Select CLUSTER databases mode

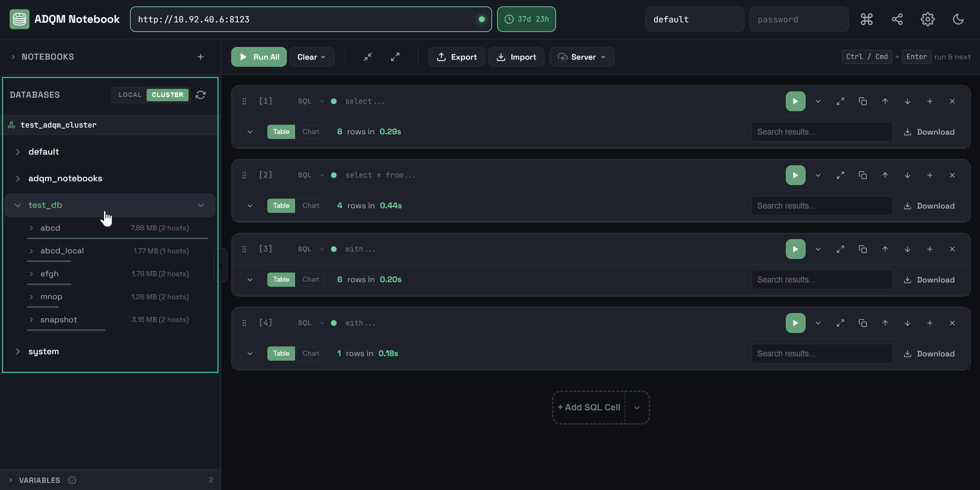(x=167, y=95)
